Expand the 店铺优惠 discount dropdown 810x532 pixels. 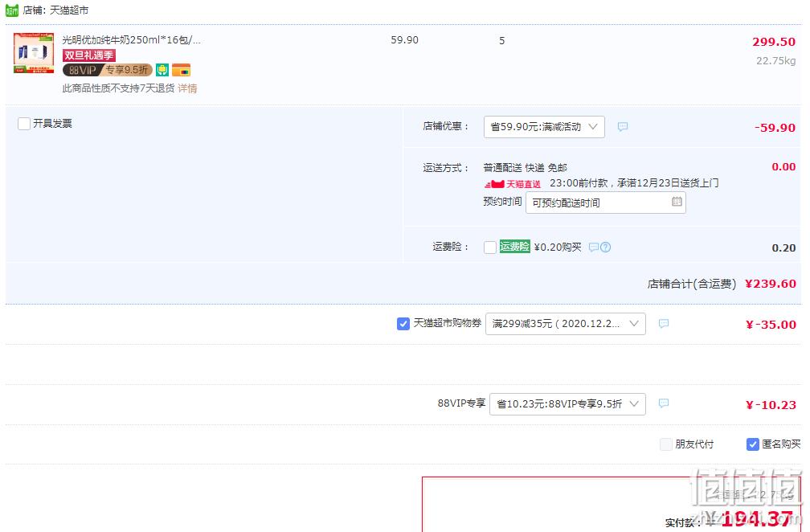pos(544,126)
